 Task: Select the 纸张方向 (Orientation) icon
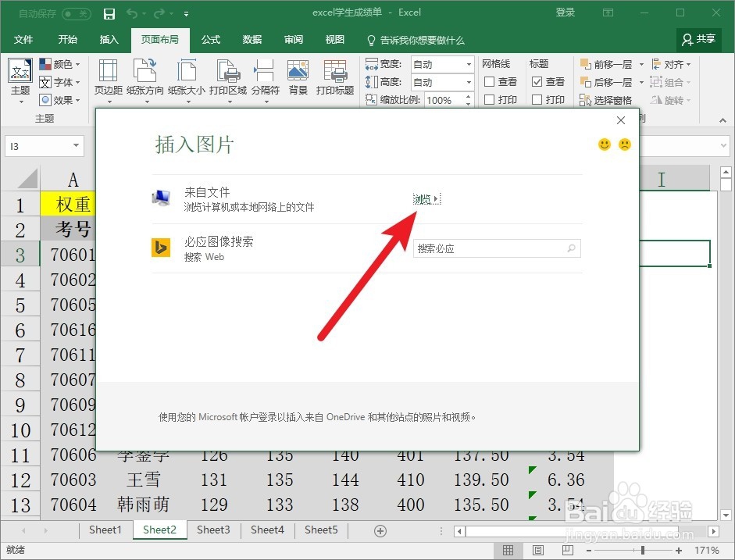pos(145,78)
